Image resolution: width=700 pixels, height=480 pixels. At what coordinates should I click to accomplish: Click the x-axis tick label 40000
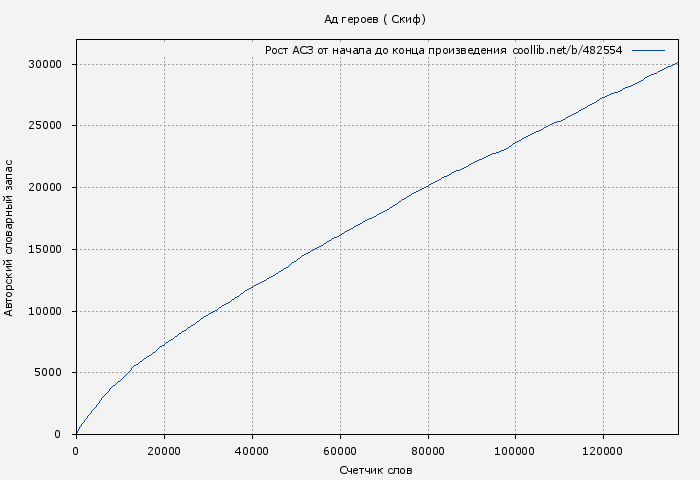click(252, 452)
